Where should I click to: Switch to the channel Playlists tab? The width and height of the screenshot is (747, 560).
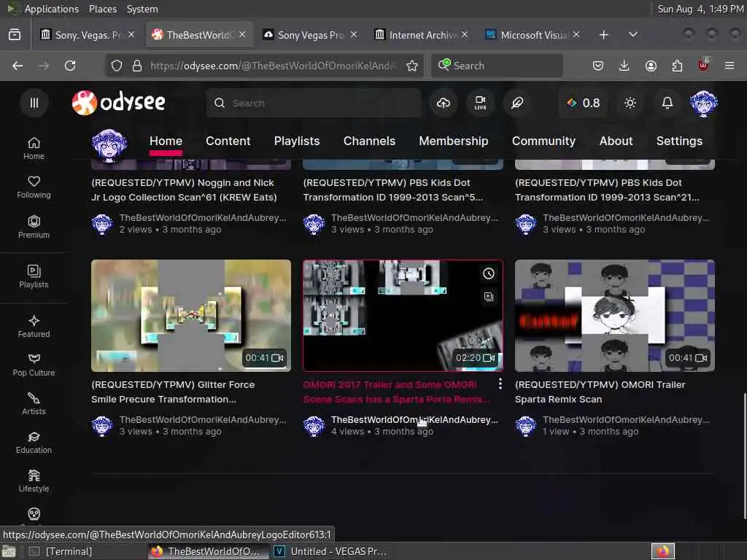click(x=297, y=141)
